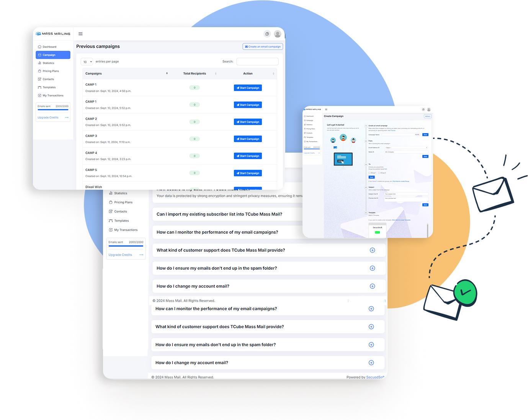This screenshot has height=420, width=528.
Task: Sort by the Campaigns column arrow
Action: 167,73
